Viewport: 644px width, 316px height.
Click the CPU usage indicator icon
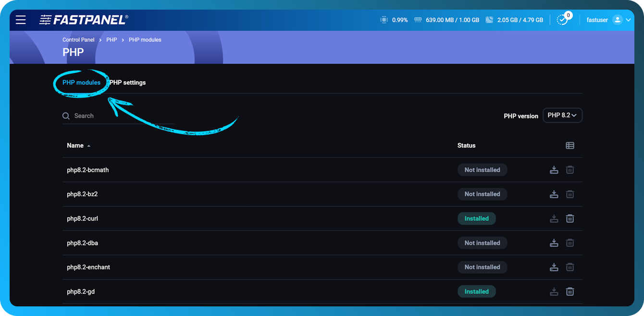pyautogui.click(x=384, y=20)
